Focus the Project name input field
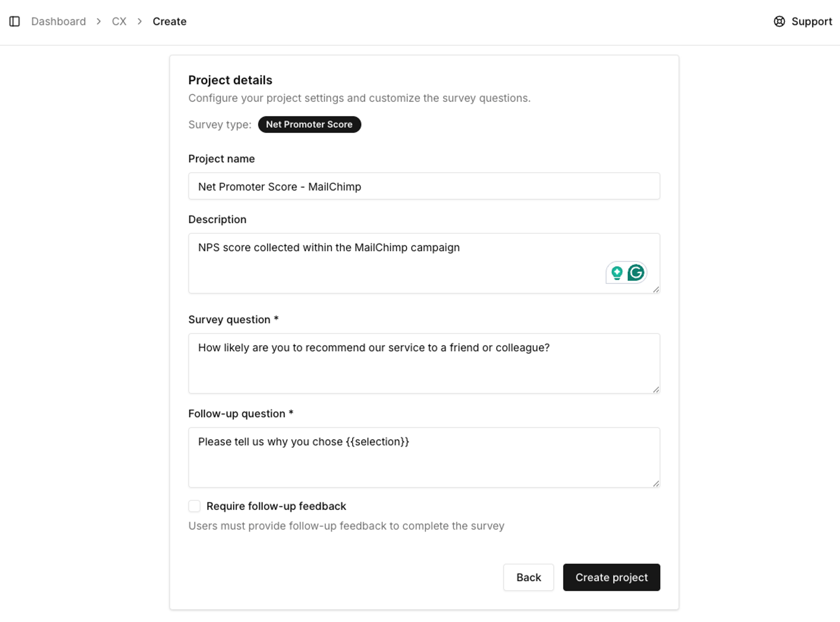 tap(424, 186)
